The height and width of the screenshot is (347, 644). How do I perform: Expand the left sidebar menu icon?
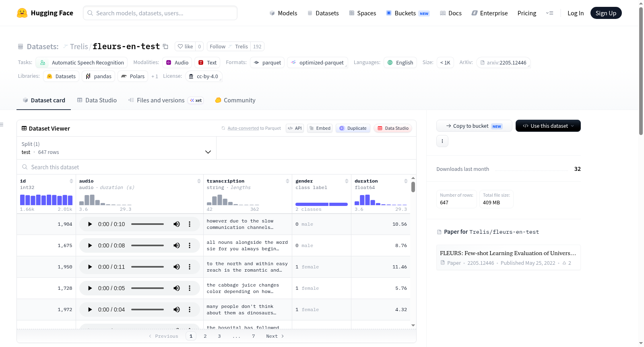[x=2, y=125]
